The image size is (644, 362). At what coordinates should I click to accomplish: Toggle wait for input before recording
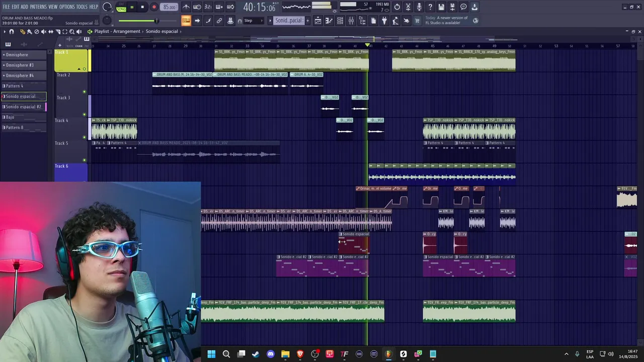pos(197,7)
